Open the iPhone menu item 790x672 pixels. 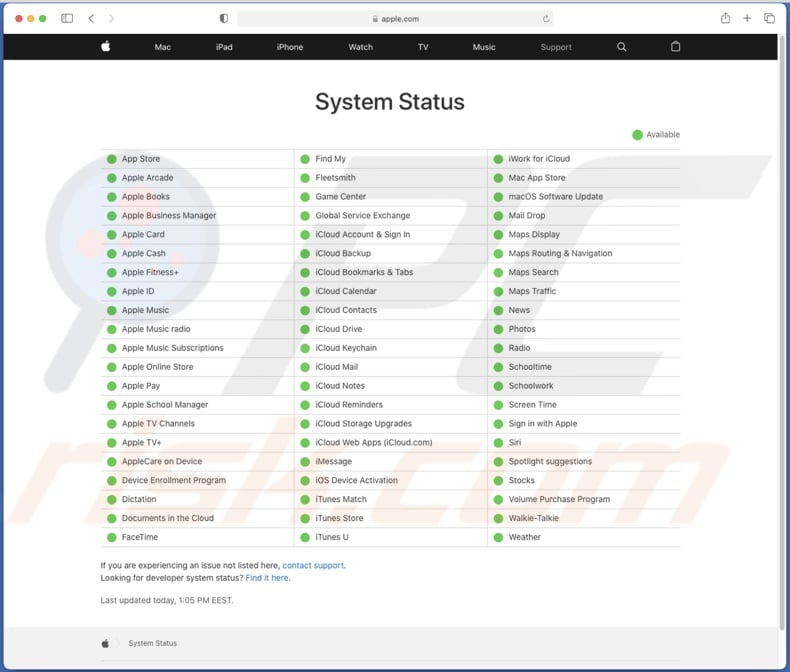pyautogui.click(x=290, y=47)
